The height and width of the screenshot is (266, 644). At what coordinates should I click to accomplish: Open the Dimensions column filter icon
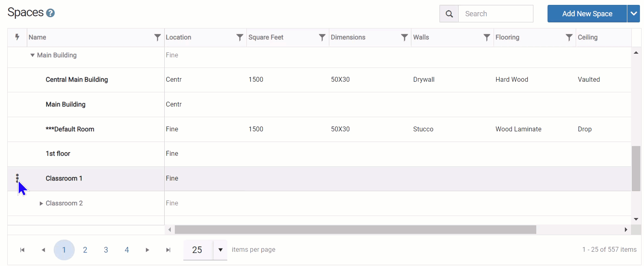[404, 37]
